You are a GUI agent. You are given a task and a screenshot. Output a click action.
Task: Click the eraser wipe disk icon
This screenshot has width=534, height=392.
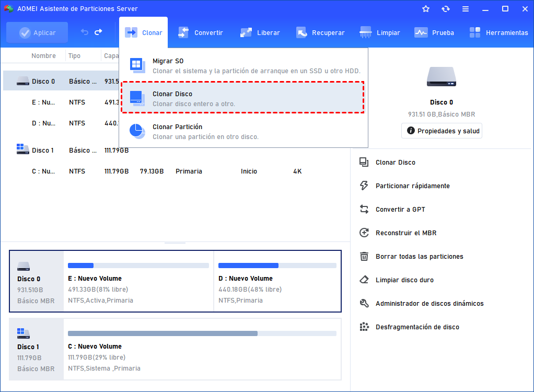click(364, 280)
